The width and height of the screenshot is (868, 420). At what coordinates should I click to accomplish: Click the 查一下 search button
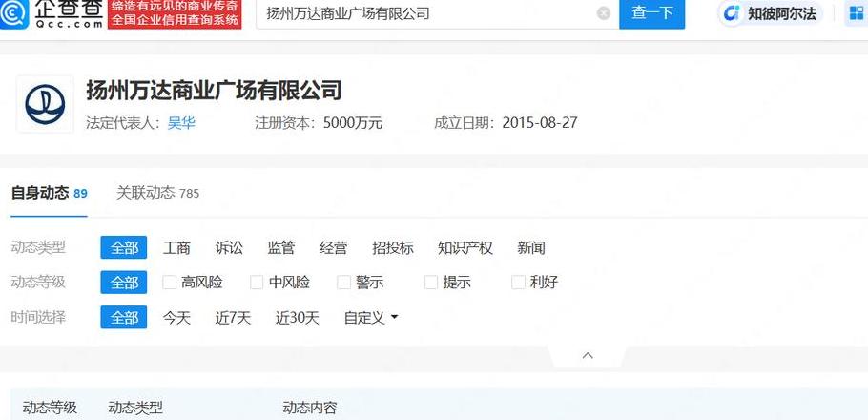click(651, 13)
